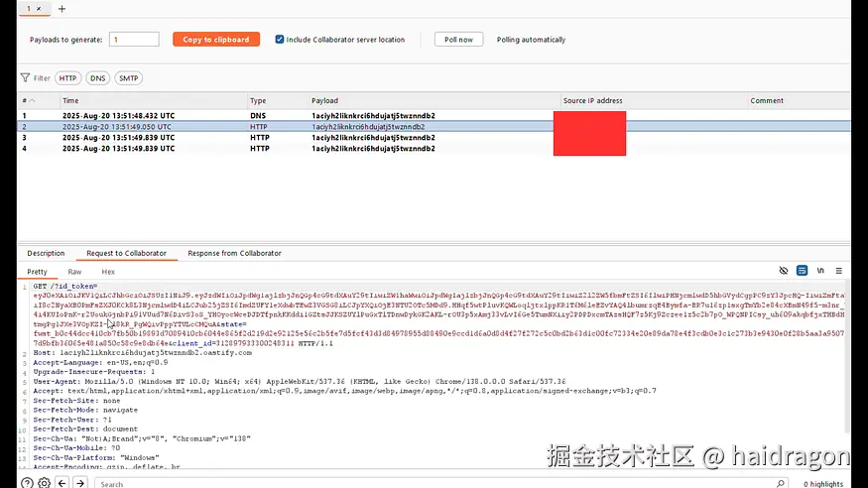Click the filter funnel icon
The width and height of the screenshot is (868, 488).
[x=25, y=78]
